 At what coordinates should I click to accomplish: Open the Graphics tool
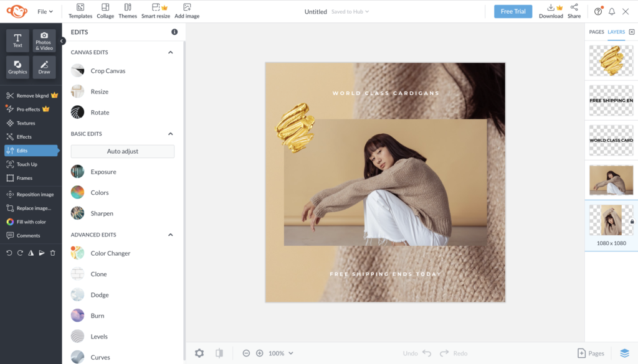click(x=17, y=67)
